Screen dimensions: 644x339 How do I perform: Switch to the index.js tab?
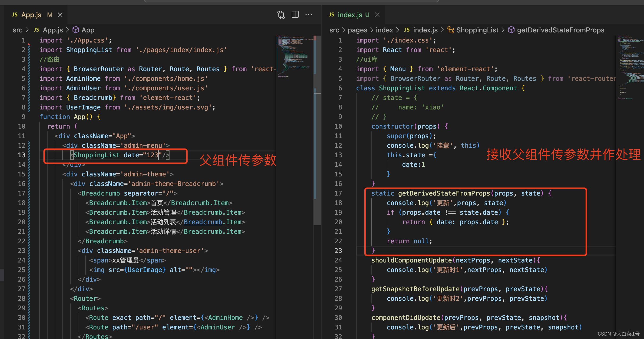point(350,15)
